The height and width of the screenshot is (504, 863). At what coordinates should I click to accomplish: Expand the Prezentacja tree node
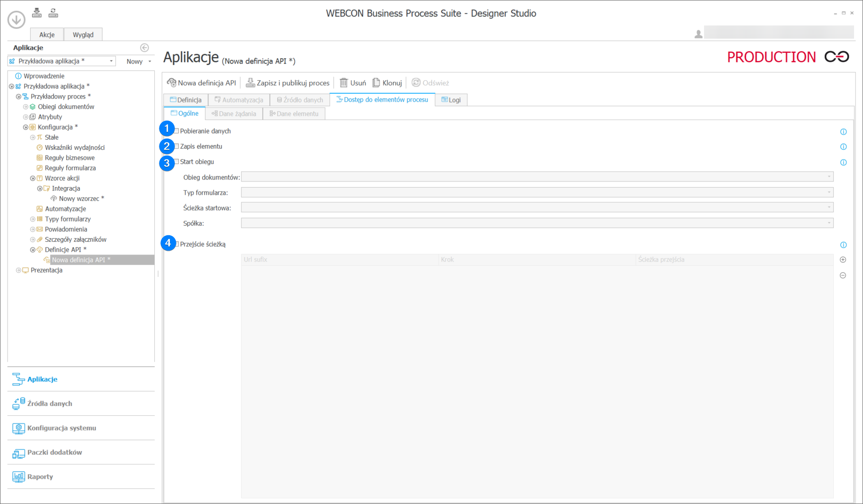(x=18, y=270)
